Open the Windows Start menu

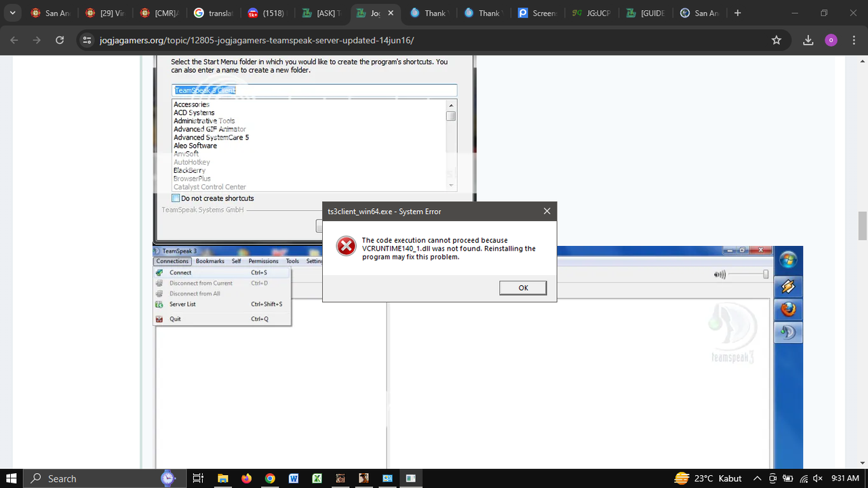[x=12, y=479]
